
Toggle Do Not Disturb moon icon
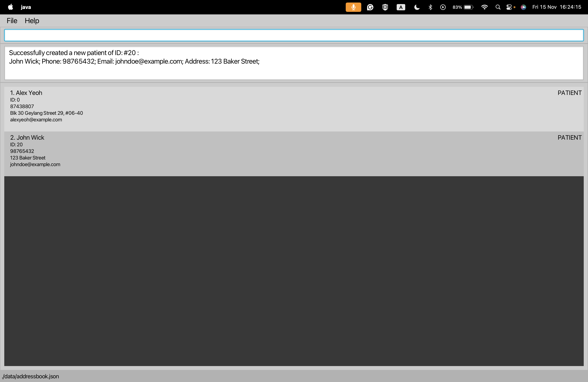tap(416, 7)
